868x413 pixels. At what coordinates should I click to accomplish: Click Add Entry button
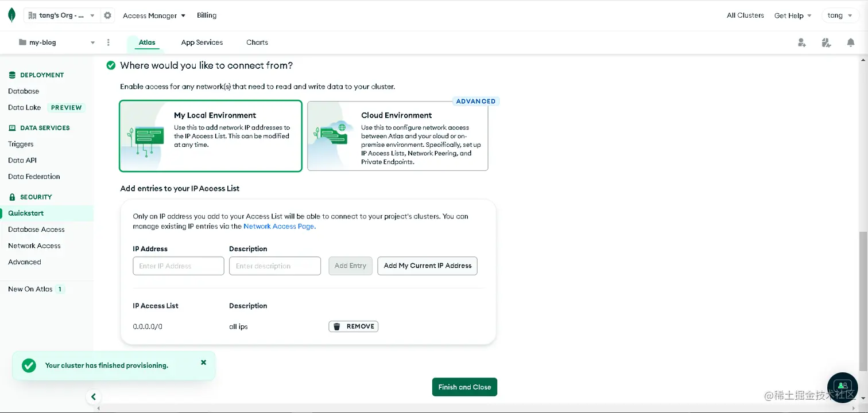(x=350, y=266)
